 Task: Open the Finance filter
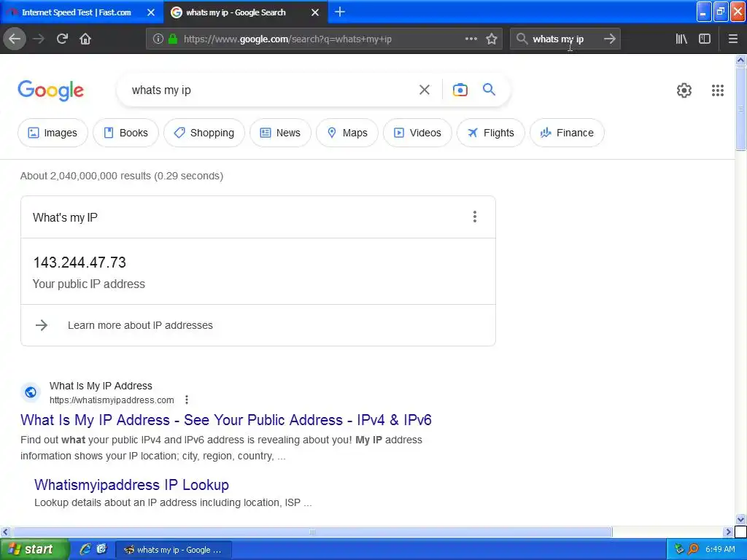567,133
